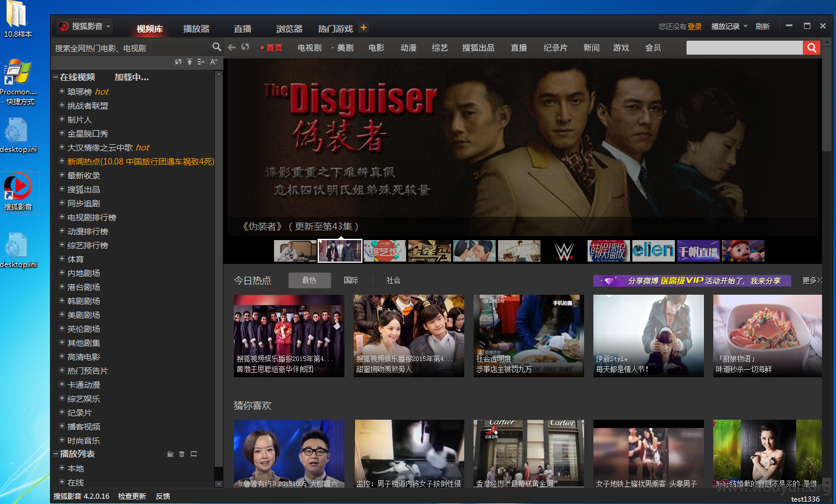Open the 电影 navigation item
Image resolution: width=836 pixels, height=504 pixels.
376,48
